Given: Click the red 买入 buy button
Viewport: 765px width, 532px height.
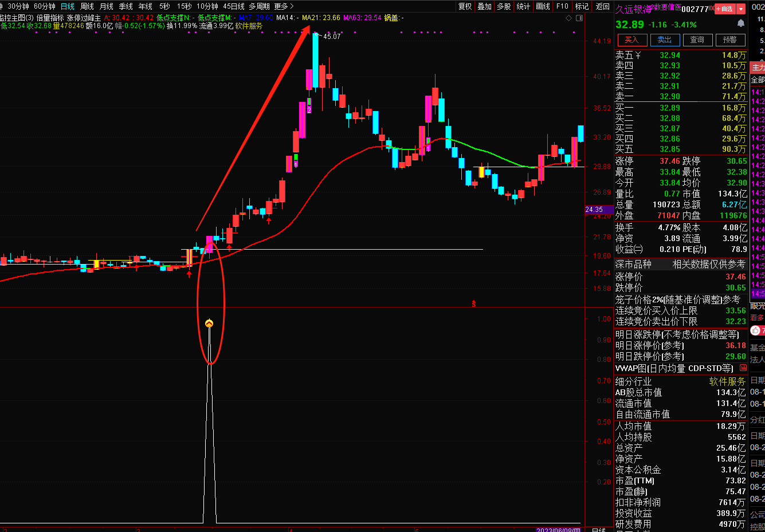Looking at the screenshot, I should (x=632, y=40).
